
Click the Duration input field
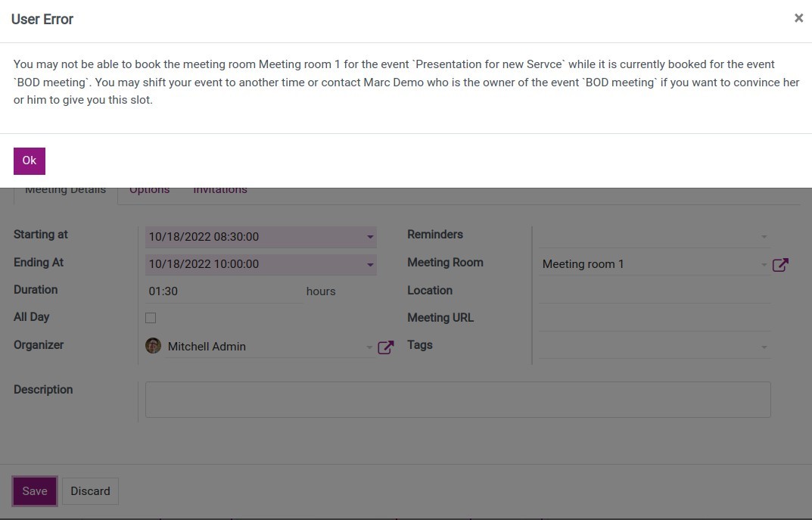coord(223,291)
